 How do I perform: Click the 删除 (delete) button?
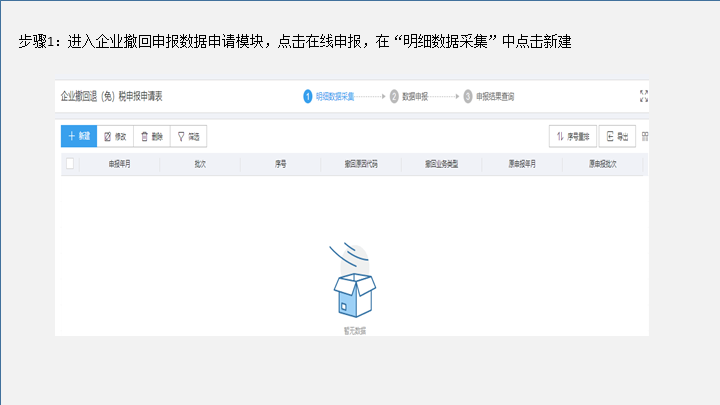click(152, 136)
